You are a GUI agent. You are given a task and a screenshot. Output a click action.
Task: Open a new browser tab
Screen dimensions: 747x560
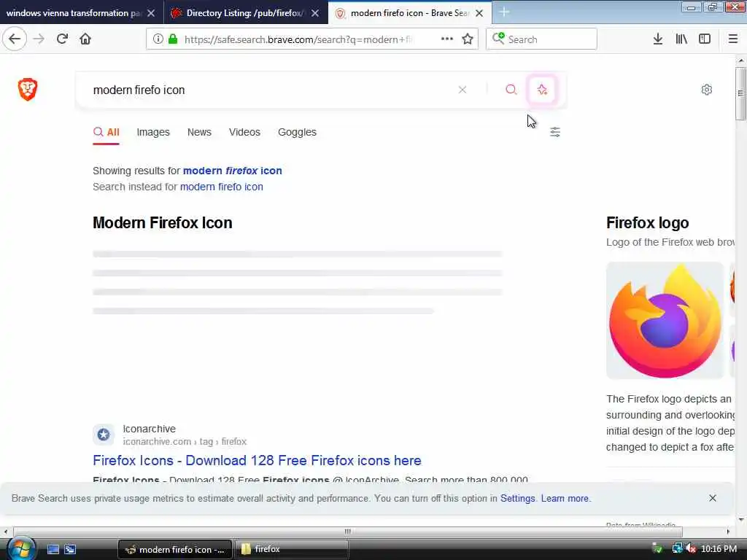point(504,12)
